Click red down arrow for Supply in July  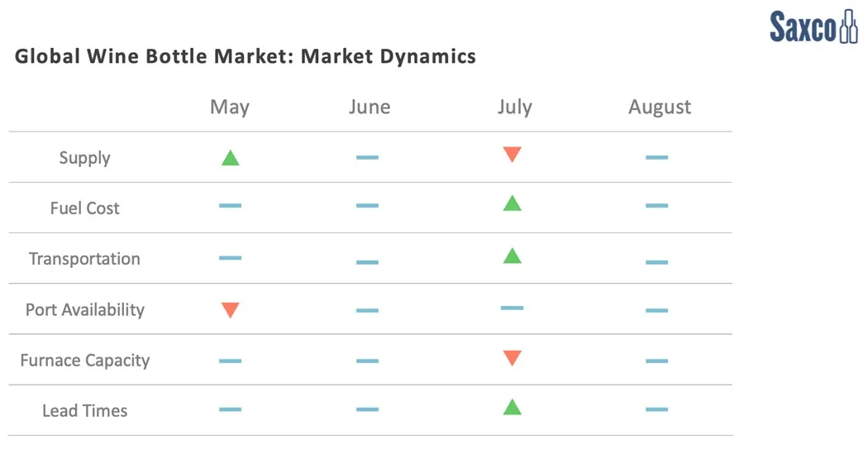click(512, 155)
